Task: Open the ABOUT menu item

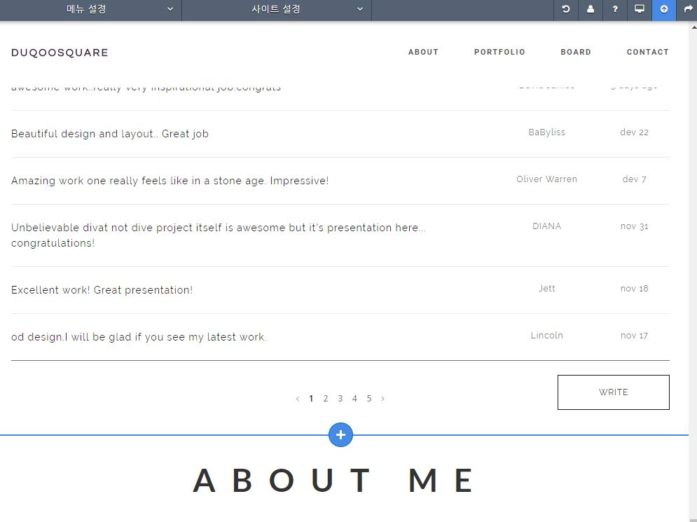Action: click(423, 52)
